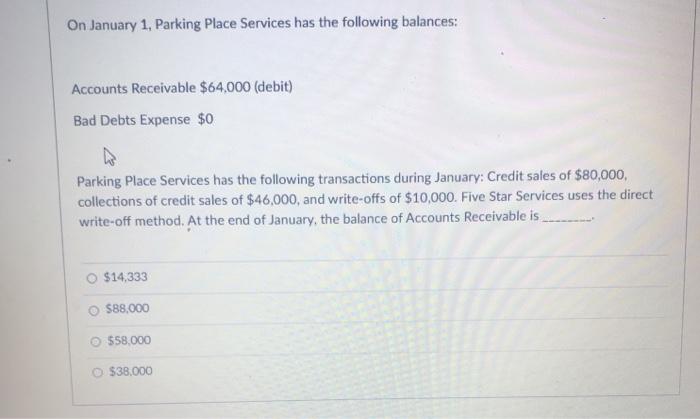Click the '$10,000' write-offs amount

430,197
